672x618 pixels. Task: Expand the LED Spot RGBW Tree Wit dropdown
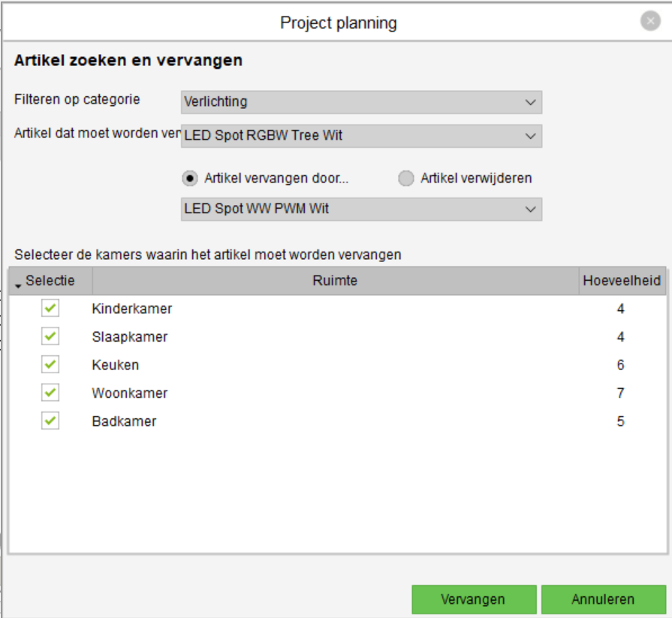pyautogui.click(x=361, y=136)
